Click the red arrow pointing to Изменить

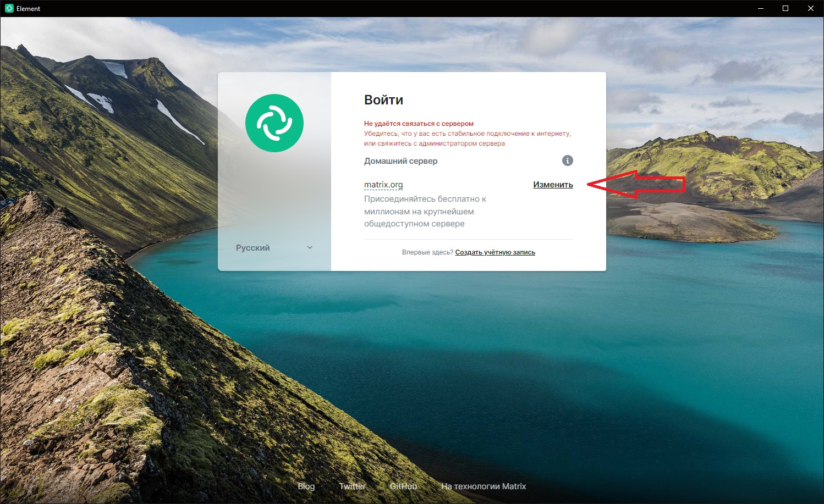click(x=636, y=184)
